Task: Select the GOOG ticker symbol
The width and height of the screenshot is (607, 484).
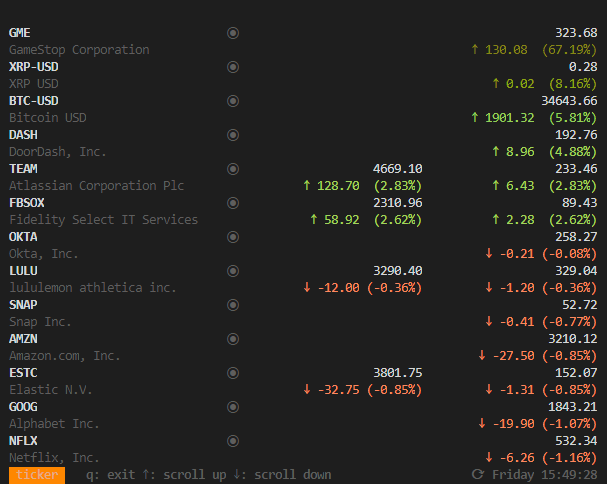Action: [x=23, y=407]
